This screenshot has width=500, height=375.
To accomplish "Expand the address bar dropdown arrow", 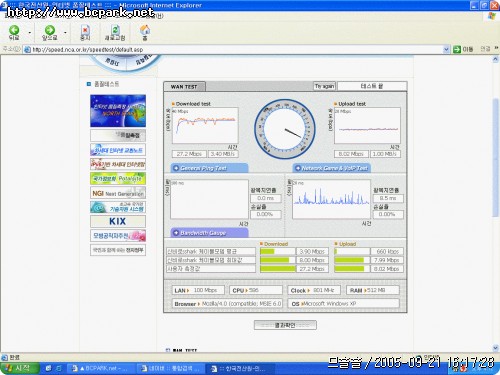I will coord(446,50).
